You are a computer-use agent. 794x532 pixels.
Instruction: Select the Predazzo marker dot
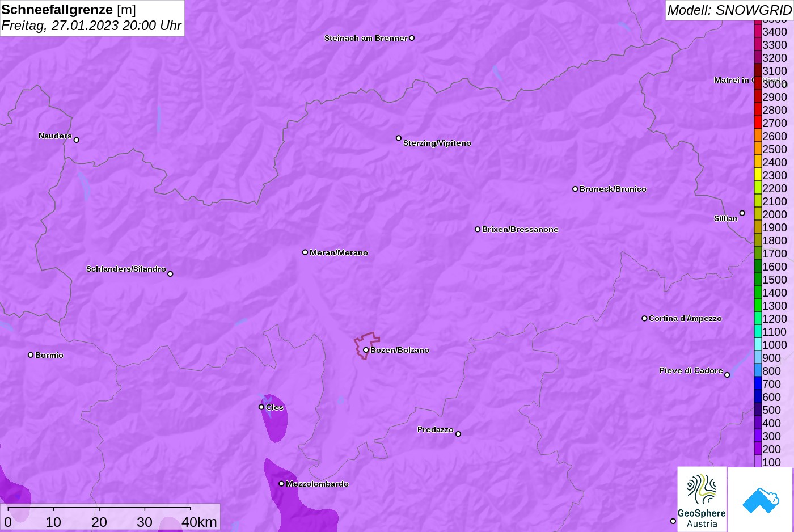[458, 434]
